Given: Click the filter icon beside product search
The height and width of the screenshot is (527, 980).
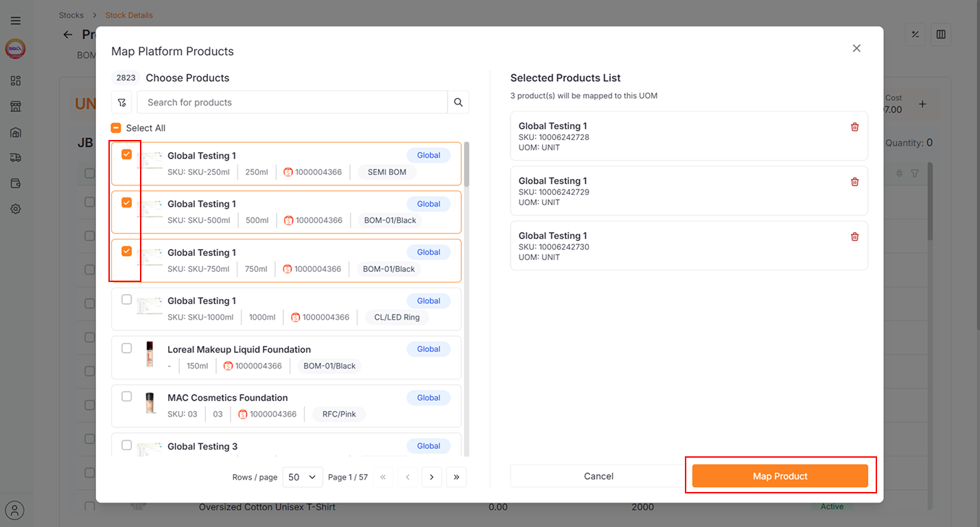Looking at the screenshot, I should click(121, 102).
